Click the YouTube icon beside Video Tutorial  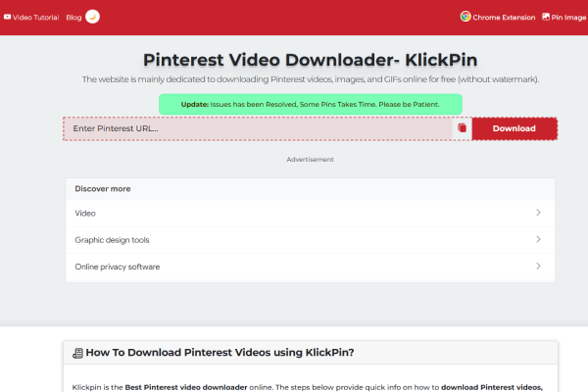pyautogui.click(x=7, y=17)
